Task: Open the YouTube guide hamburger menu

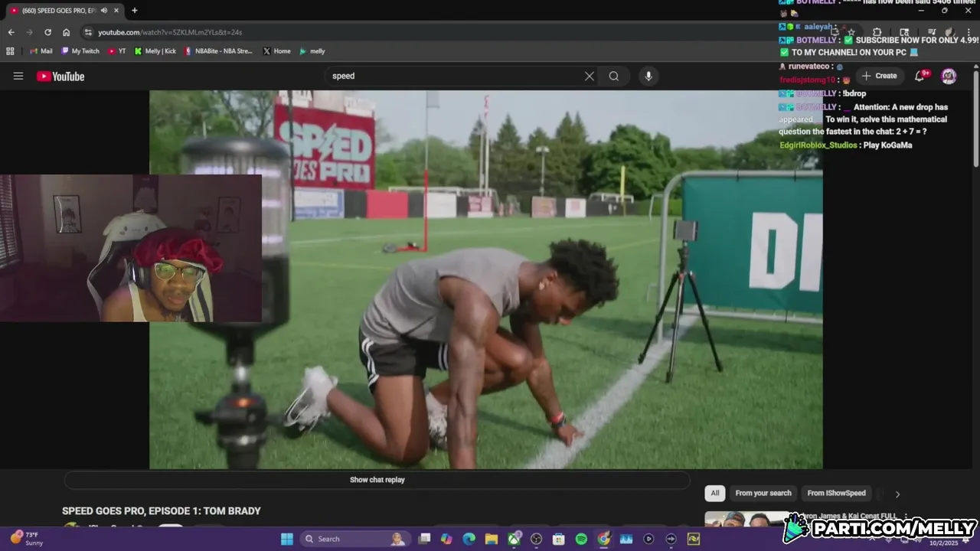Action: coord(18,76)
